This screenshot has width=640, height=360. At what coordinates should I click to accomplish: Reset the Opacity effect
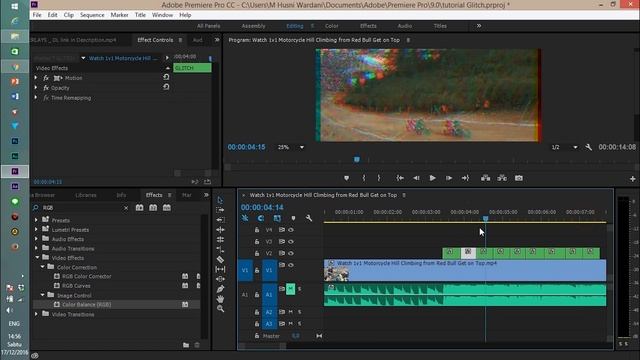click(x=166, y=87)
